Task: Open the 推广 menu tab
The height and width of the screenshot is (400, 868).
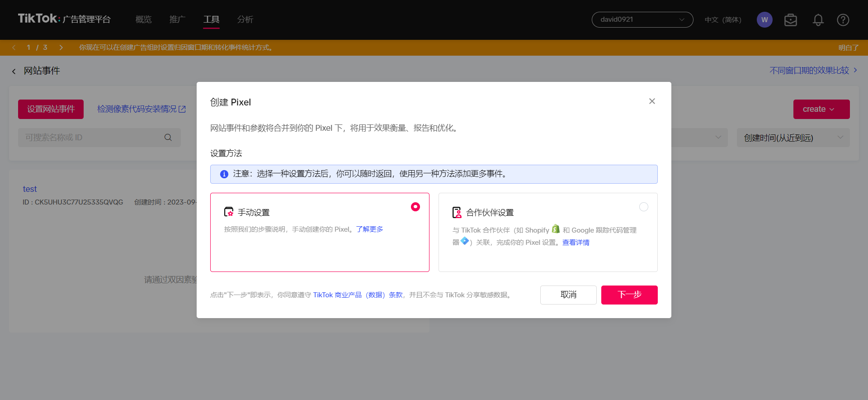Action: [177, 19]
